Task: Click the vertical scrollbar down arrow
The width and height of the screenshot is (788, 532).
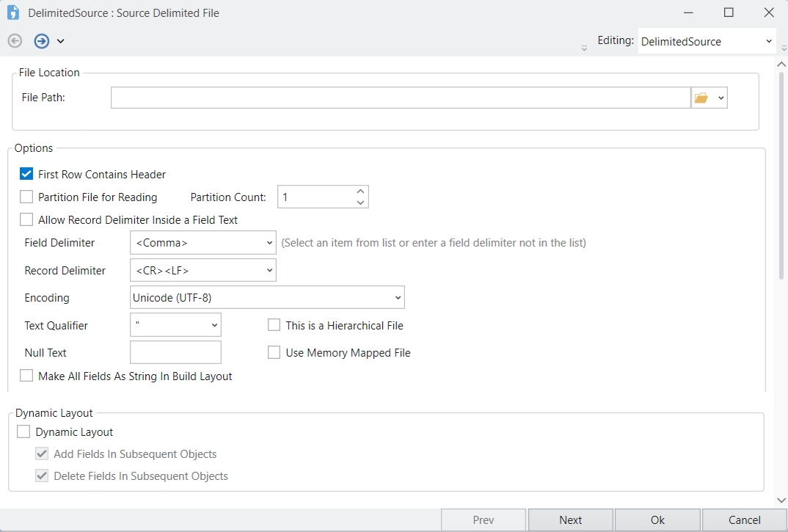Action: (781, 500)
